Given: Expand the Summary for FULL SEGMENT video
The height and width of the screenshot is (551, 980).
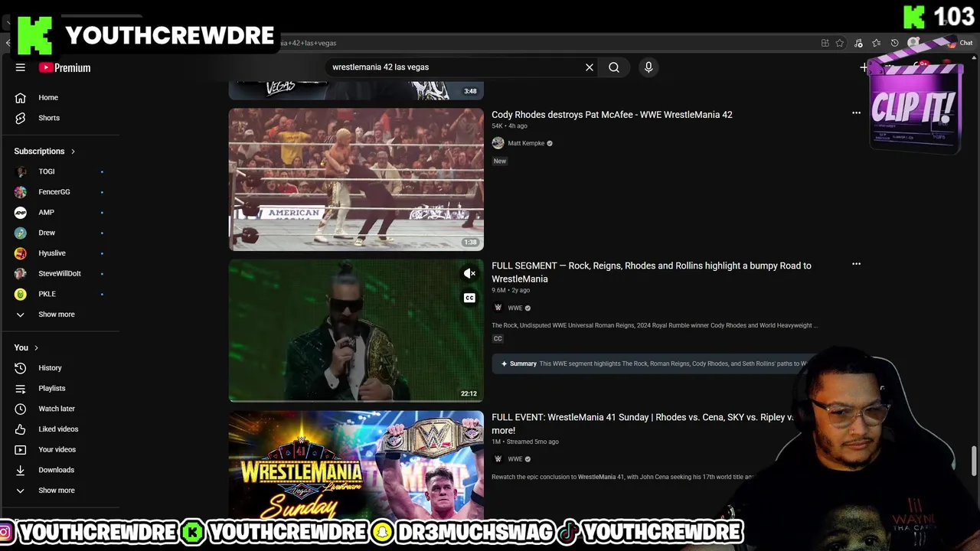Looking at the screenshot, I should pos(655,364).
